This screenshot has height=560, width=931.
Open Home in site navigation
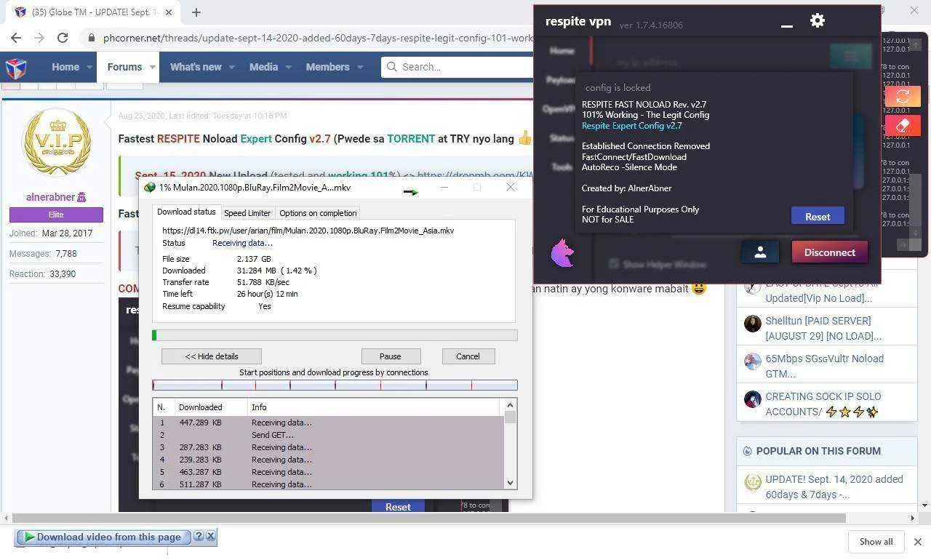tap(65, 67)
